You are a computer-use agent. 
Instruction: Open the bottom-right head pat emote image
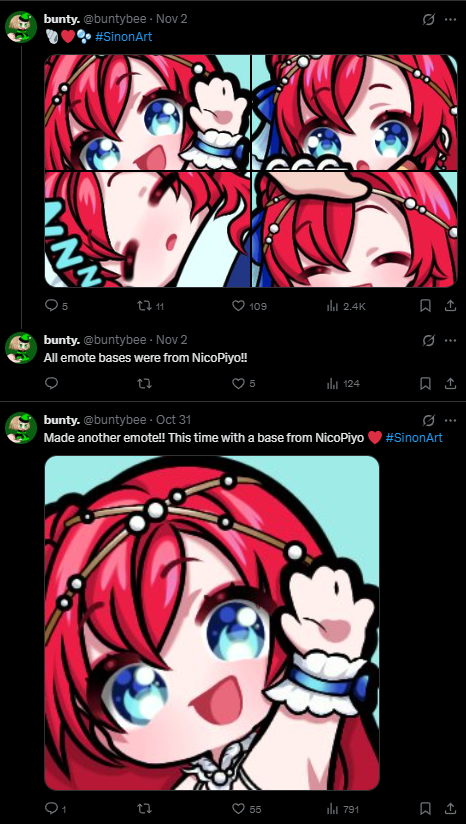(355, 230)
